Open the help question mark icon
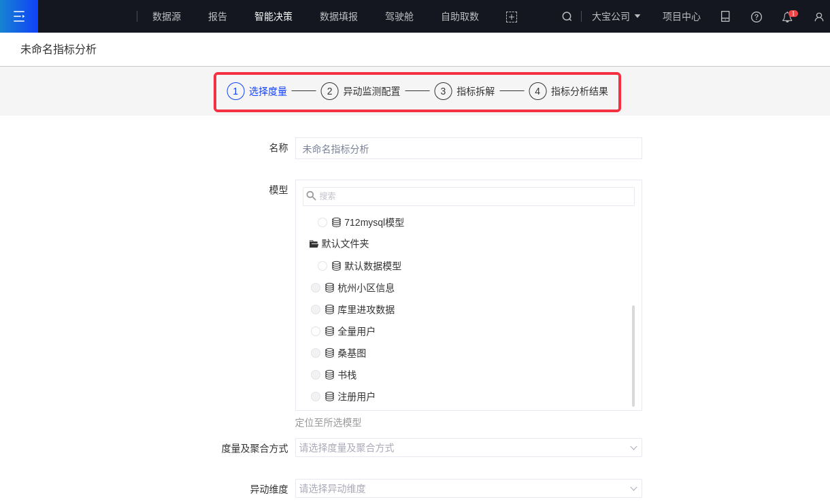 point(756,17)
